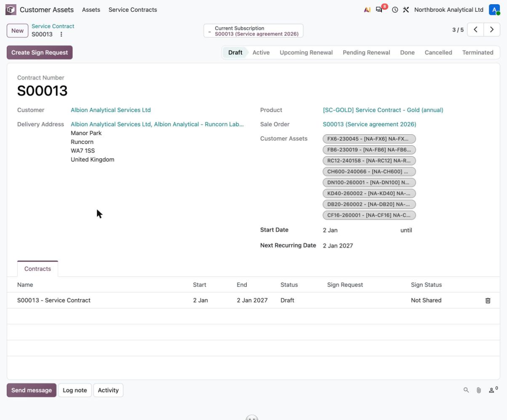Set status to Pending Renewal

366,53
